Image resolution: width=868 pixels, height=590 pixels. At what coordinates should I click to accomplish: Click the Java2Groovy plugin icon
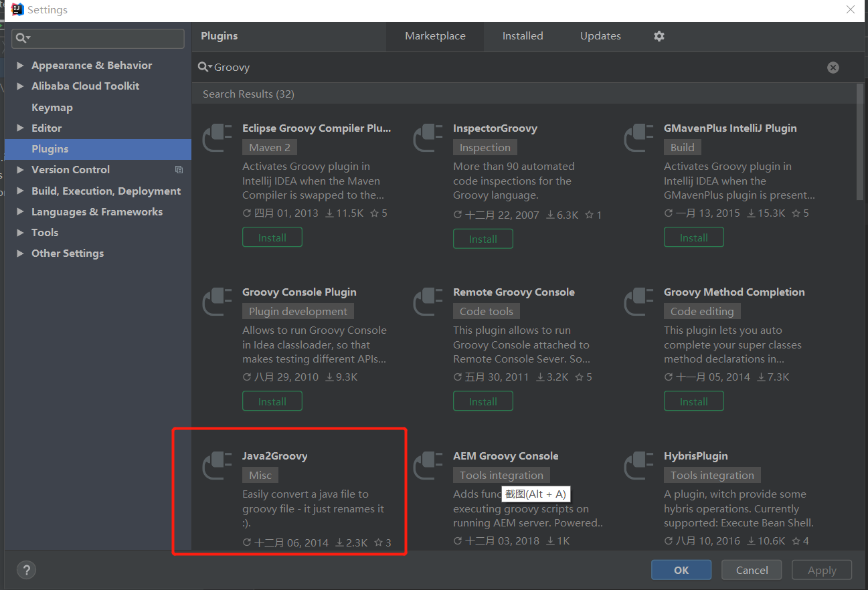[x=217, y=466]
